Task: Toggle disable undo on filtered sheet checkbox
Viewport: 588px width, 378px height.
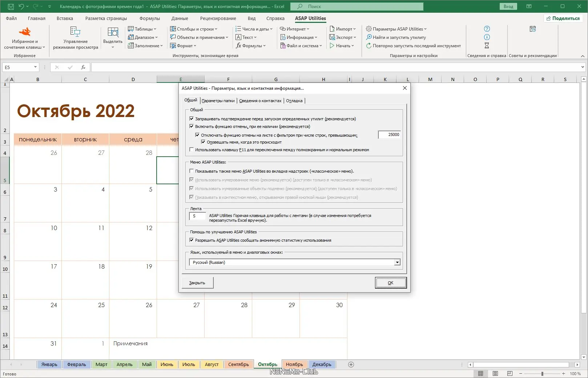Action: pos(197,135)
